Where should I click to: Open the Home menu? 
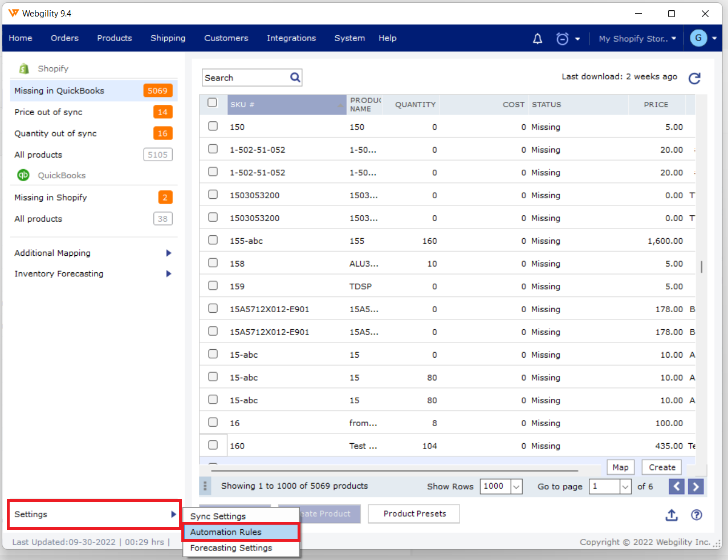[21, 38]
